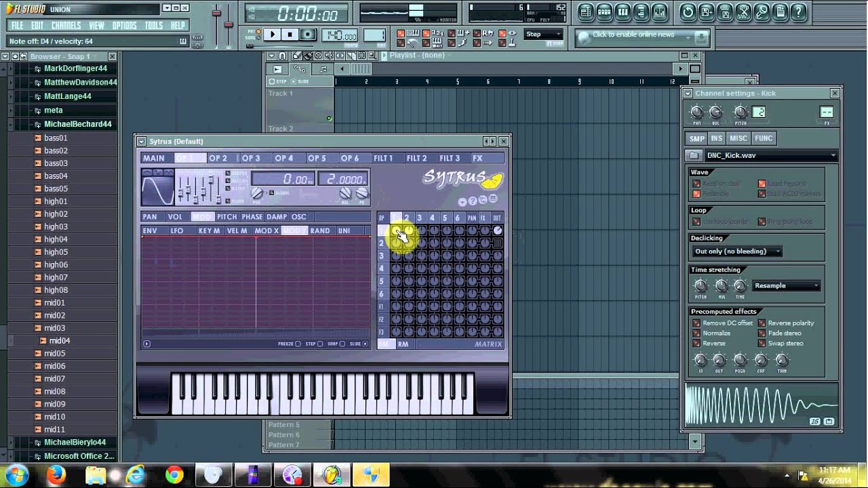Switch to the FUNC tab in Channel settings
This screenshot has width=868, height=488.
point(764,138)
